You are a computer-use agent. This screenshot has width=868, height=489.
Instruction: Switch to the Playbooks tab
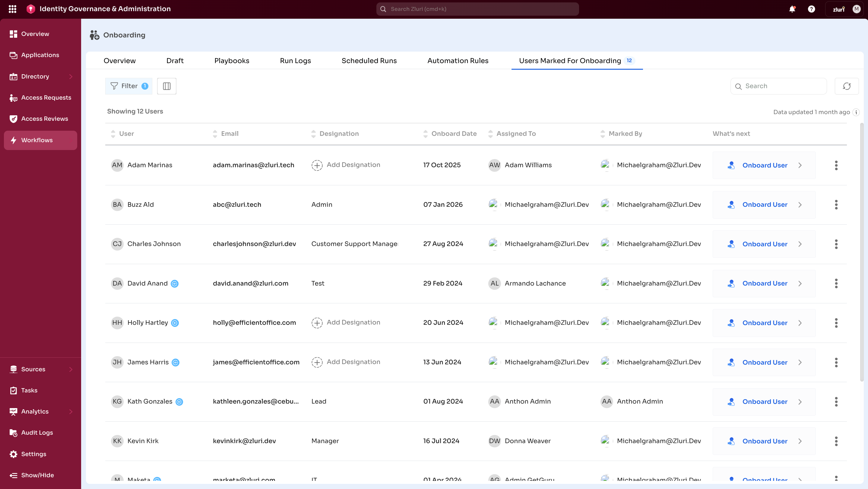(232, 61)
